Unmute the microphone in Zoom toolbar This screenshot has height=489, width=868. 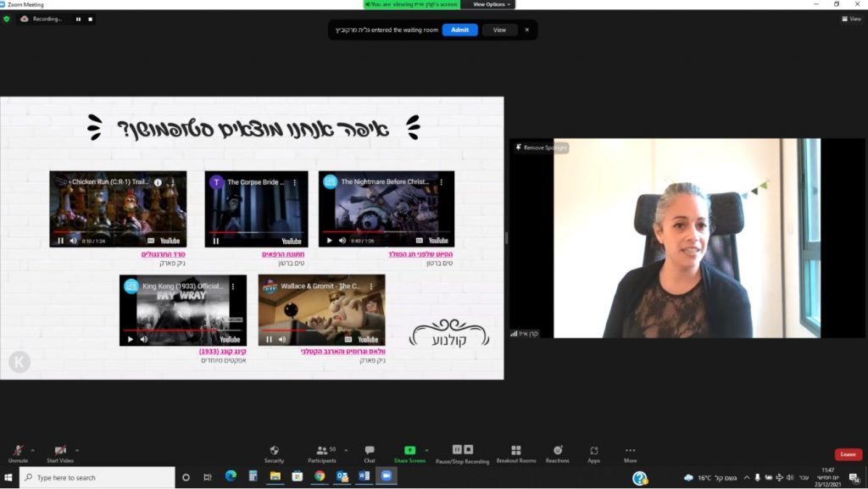(18, 453)
